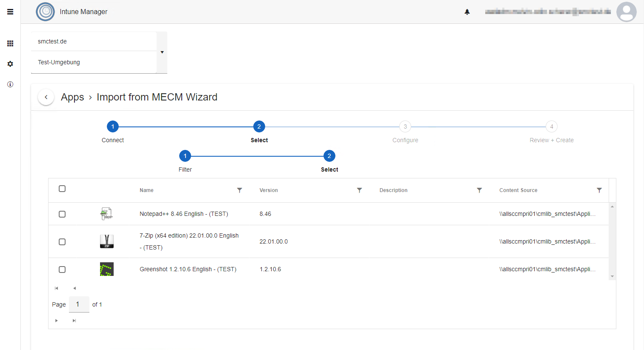Screen dimensions: 644x350
Task: Go to sub-step 2 Select
Action: (x=329, y=156)
